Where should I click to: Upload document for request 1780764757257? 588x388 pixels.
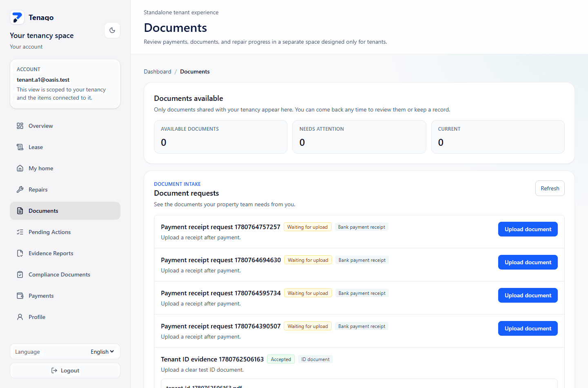tap(528, 229)
